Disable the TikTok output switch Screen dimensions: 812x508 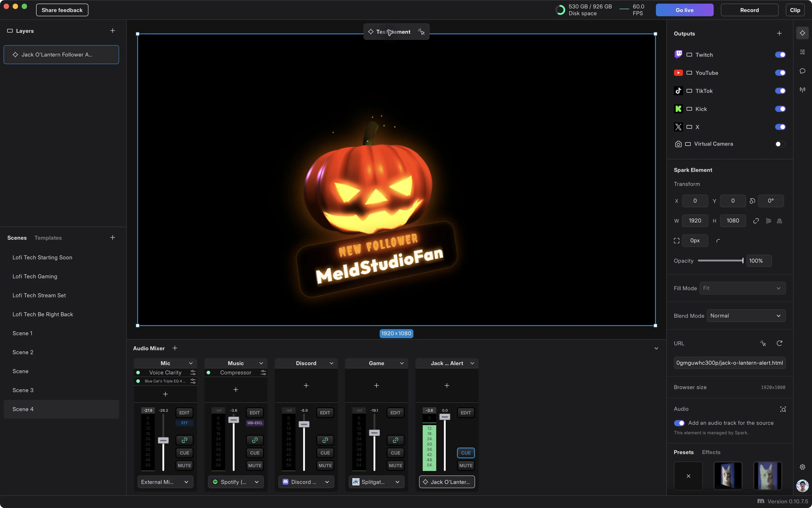[x=780, y=91]
